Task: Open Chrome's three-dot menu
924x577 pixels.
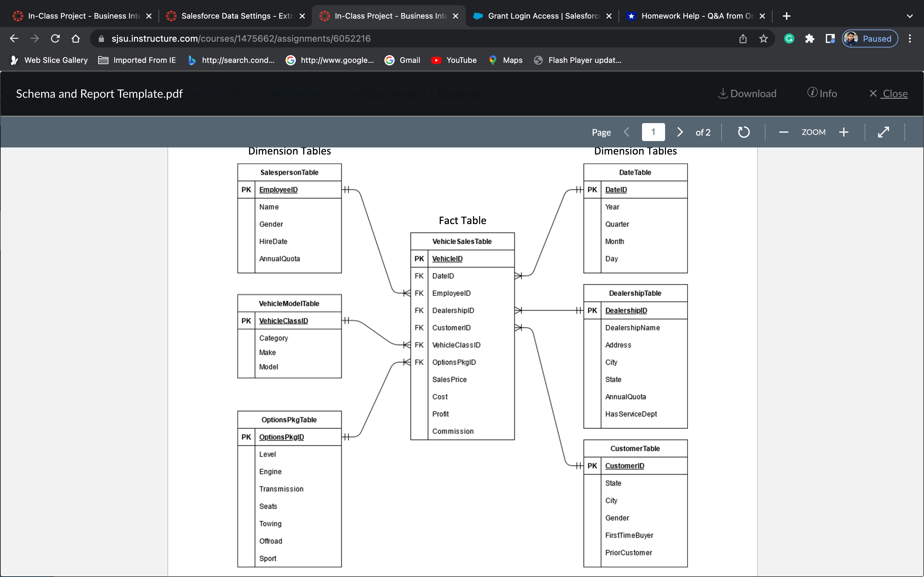Action: click(910, 38)
